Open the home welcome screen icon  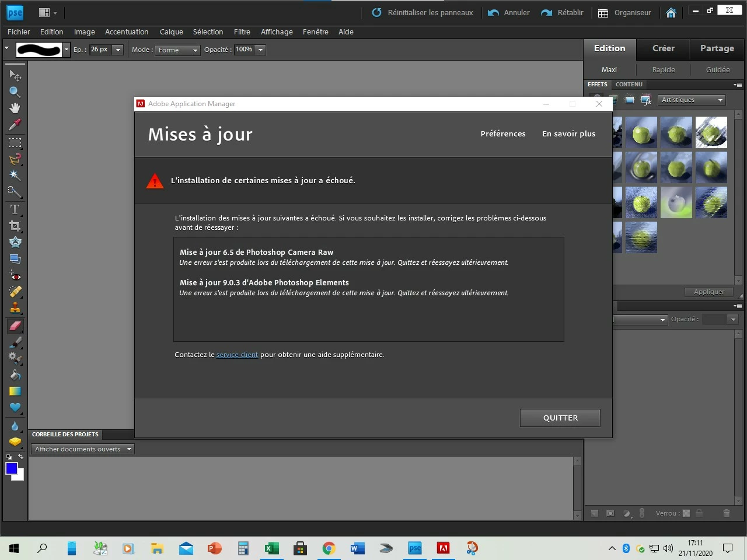[671, 12]
